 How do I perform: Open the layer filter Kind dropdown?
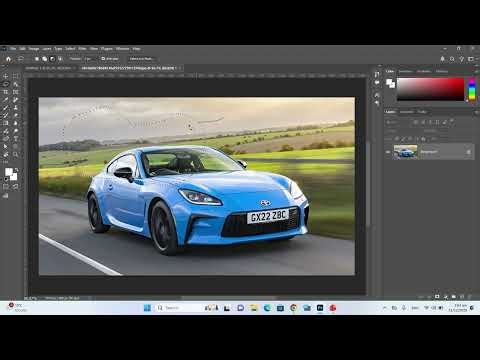[397, 122]
